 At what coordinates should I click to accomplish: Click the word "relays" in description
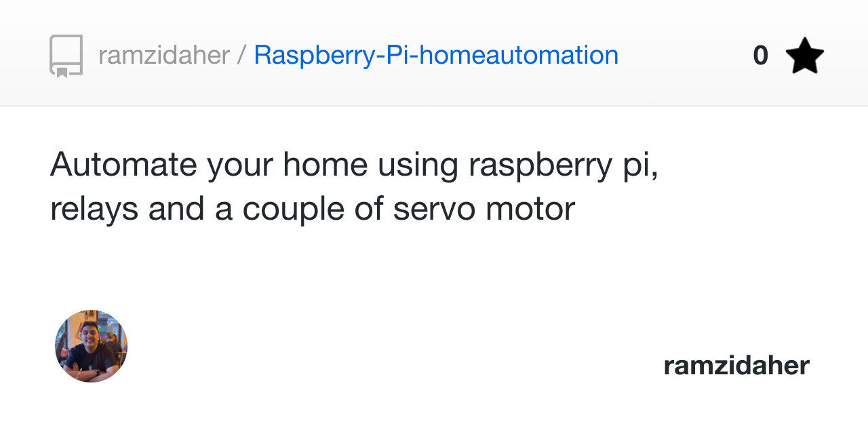(x=94, y=209)
